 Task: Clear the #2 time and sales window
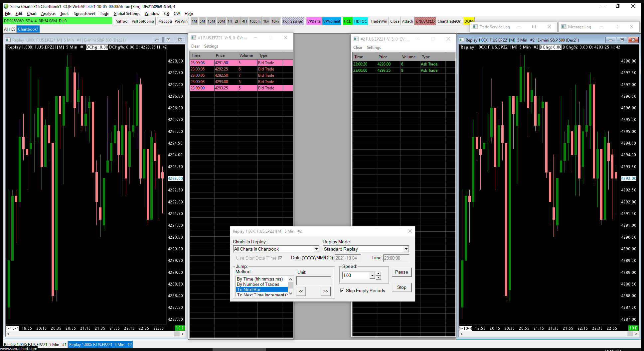point(358,48)
